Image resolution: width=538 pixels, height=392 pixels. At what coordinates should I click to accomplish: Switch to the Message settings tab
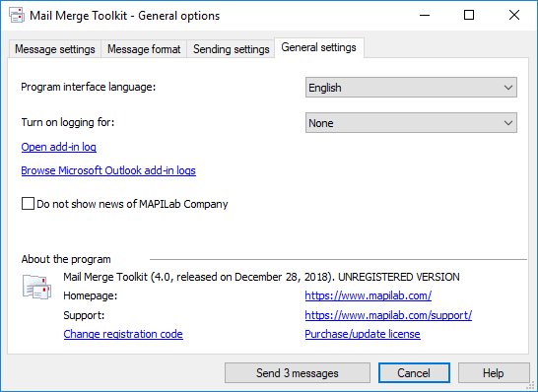tap(55, 49)
